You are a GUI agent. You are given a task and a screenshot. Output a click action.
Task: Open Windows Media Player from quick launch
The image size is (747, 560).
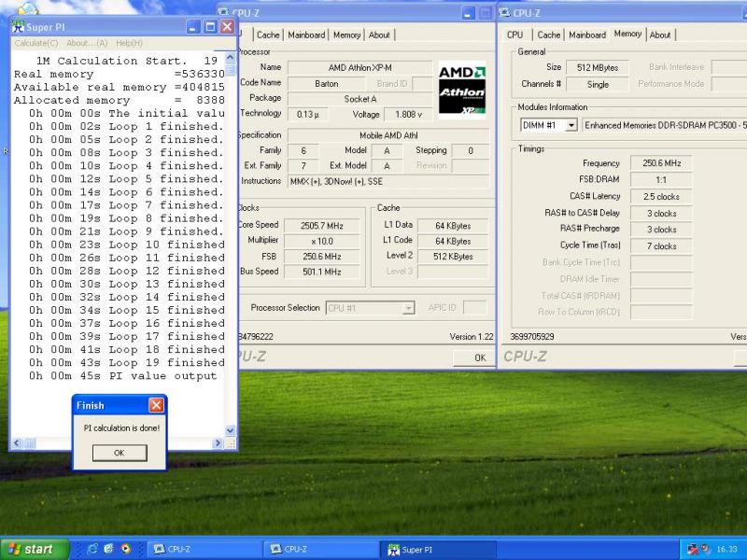coord(125,549)
